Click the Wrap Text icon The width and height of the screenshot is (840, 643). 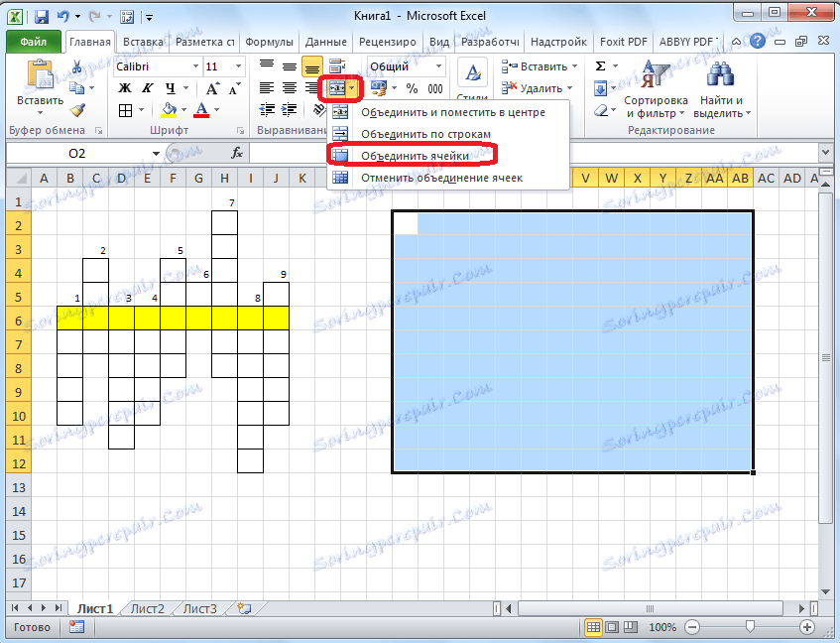pos(337,66)
